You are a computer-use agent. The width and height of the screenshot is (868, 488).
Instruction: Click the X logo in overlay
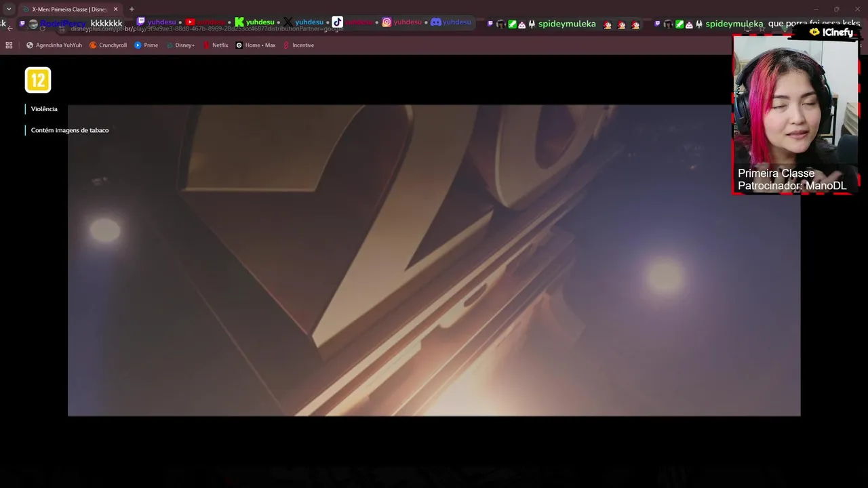coord(288,22)
